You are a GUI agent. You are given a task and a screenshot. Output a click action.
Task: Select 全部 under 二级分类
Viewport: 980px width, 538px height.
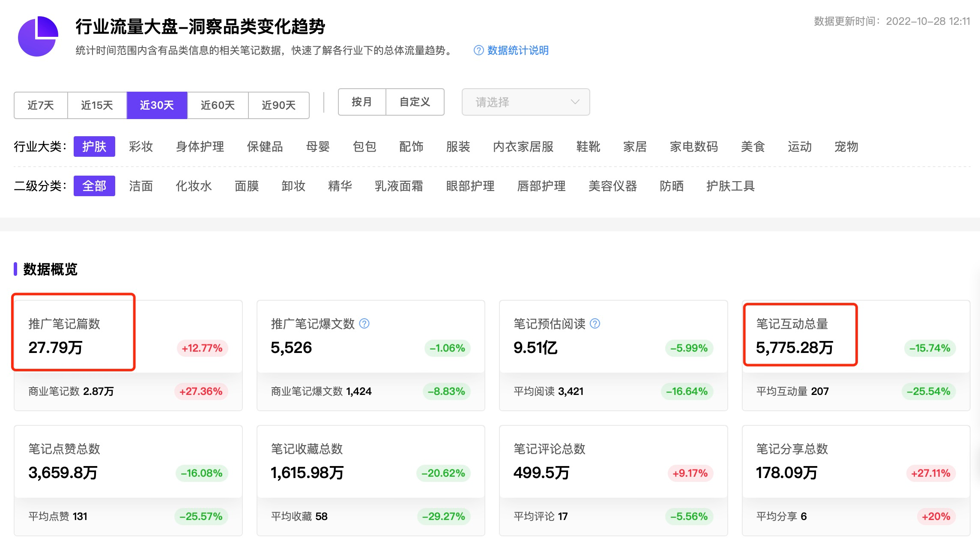(x=94, y=186)
